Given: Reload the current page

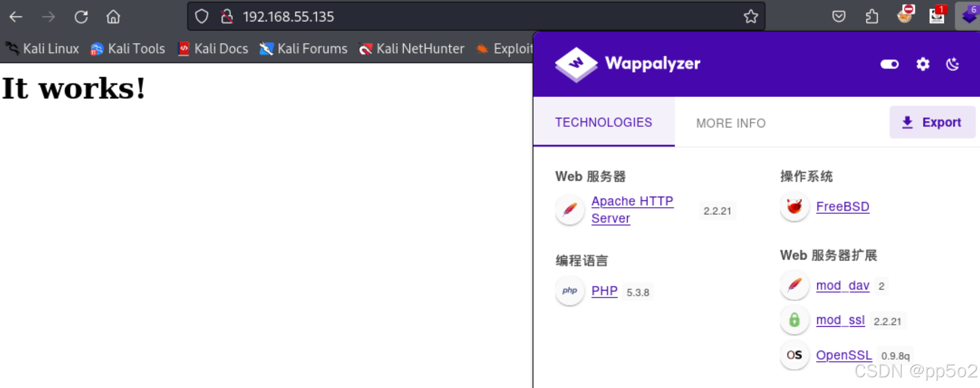Looking at the screenshot, I should click(x=81, y=17).
